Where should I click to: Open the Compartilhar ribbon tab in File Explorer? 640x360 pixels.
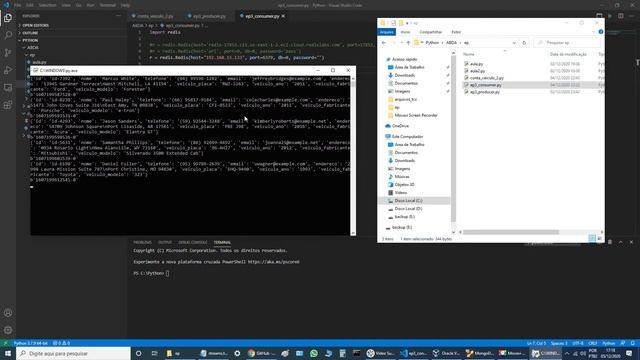pos(431,32)
